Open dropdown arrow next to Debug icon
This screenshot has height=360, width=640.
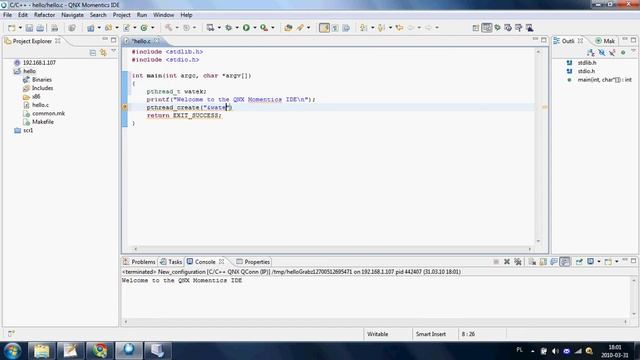(237, 28)
